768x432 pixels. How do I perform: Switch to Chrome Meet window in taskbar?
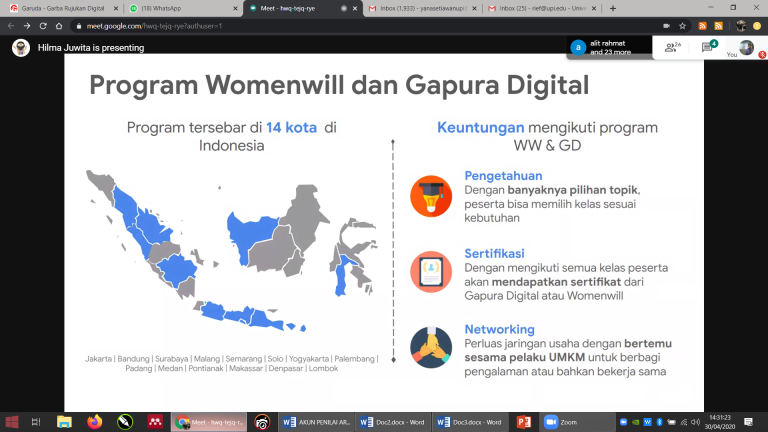pos(209,422)
